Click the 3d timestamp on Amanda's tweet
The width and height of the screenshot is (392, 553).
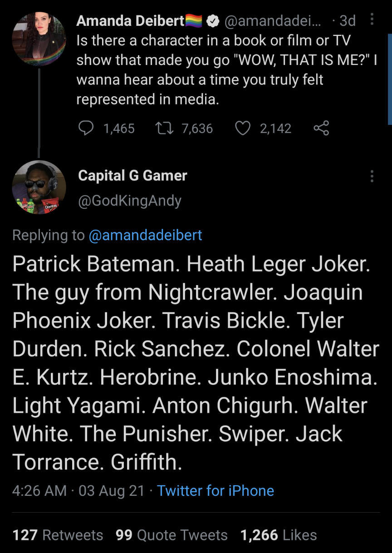(348, 21)
